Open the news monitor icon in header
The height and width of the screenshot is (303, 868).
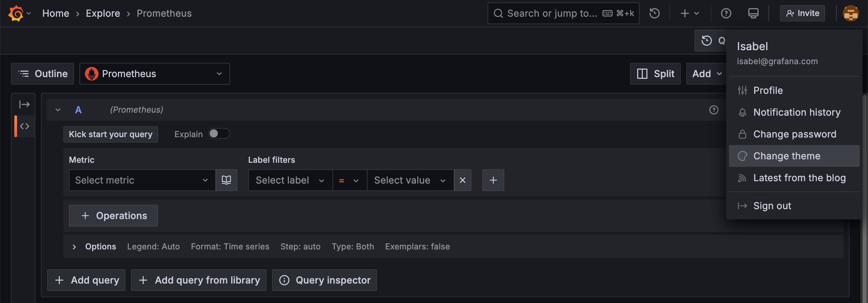(x=753, y=14)
